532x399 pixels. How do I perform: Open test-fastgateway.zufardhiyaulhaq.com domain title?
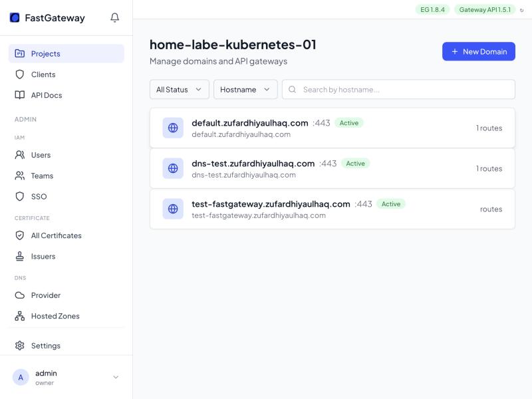(271, 204)
